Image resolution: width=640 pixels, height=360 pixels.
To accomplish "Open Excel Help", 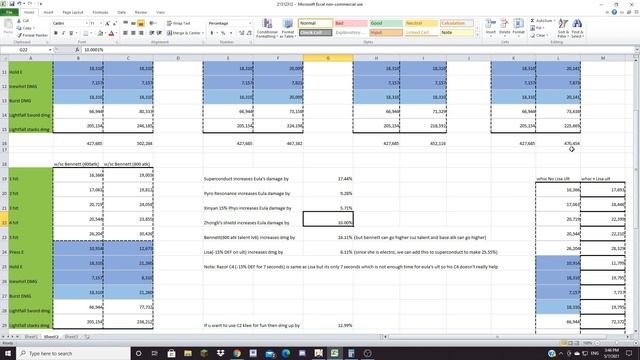I will pos(614,12).
